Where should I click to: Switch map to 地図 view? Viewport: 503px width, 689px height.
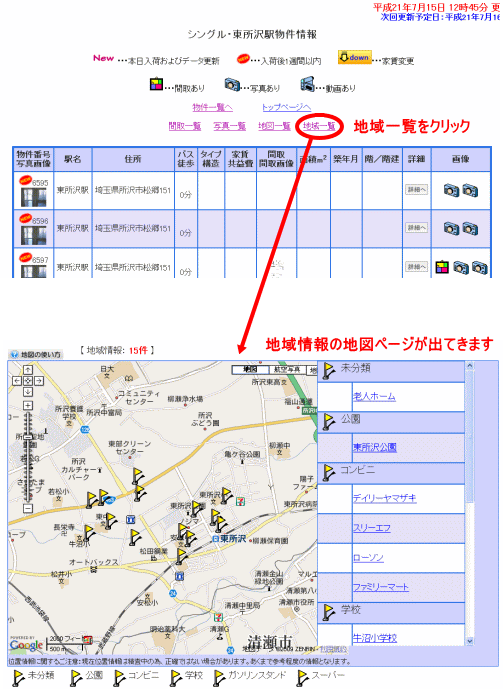[x=250, y=370]
